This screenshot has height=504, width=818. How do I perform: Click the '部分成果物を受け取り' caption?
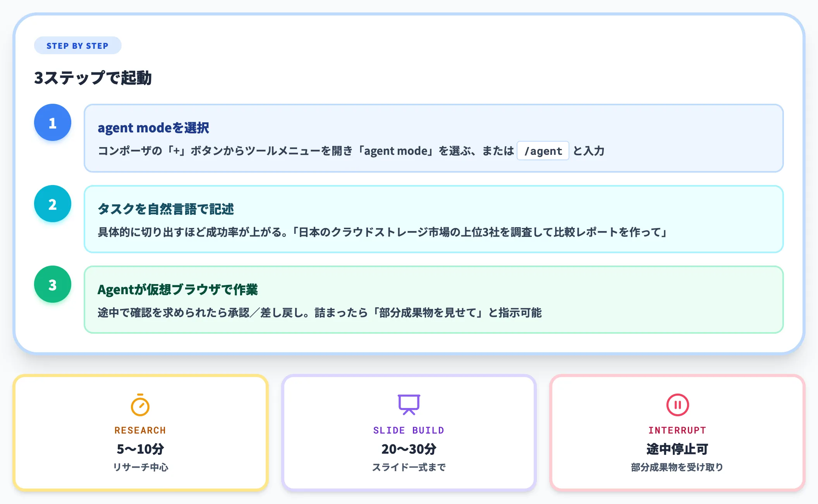click(x=677, y=467)
